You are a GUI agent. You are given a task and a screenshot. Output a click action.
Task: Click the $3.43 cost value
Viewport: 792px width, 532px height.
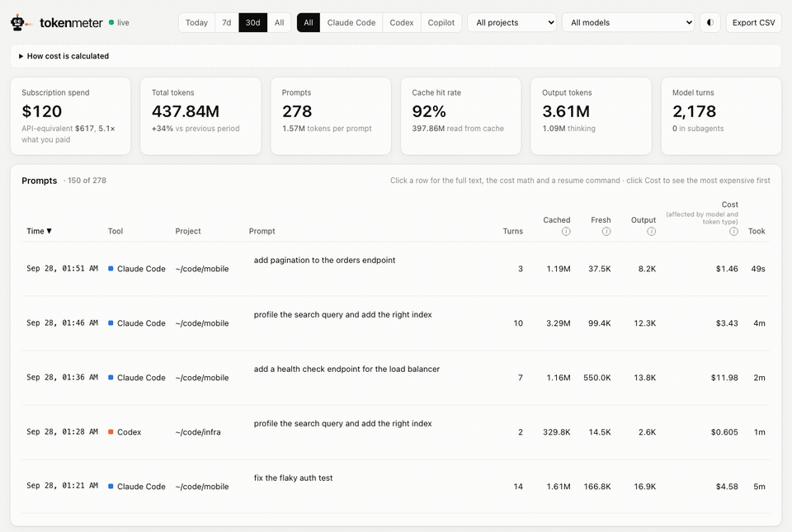point(727,323)
